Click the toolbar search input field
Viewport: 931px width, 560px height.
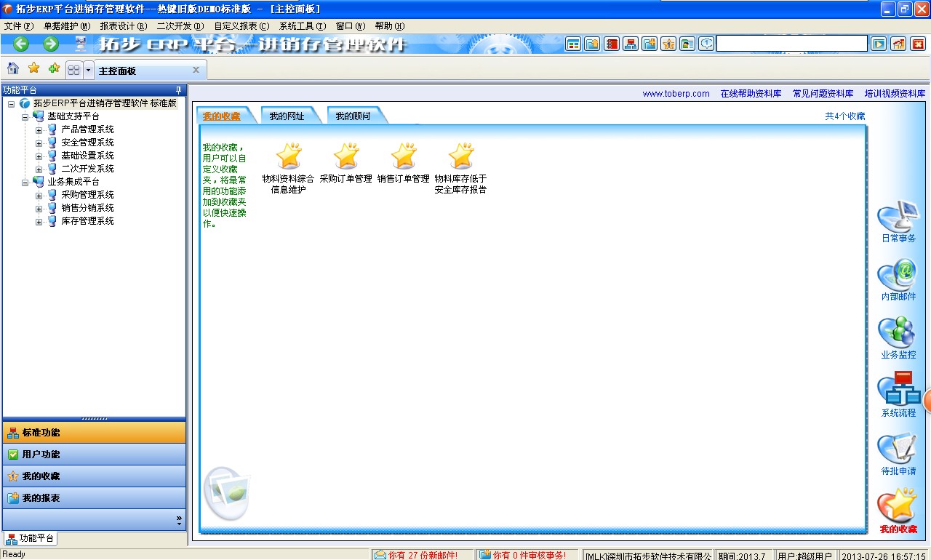(791, 44)
